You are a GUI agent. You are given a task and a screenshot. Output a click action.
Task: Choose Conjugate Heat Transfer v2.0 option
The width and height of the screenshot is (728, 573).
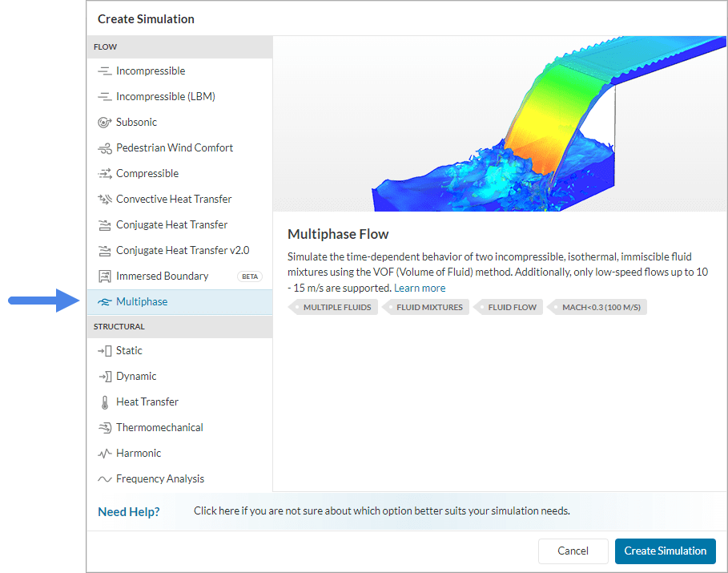pos(183,251)
